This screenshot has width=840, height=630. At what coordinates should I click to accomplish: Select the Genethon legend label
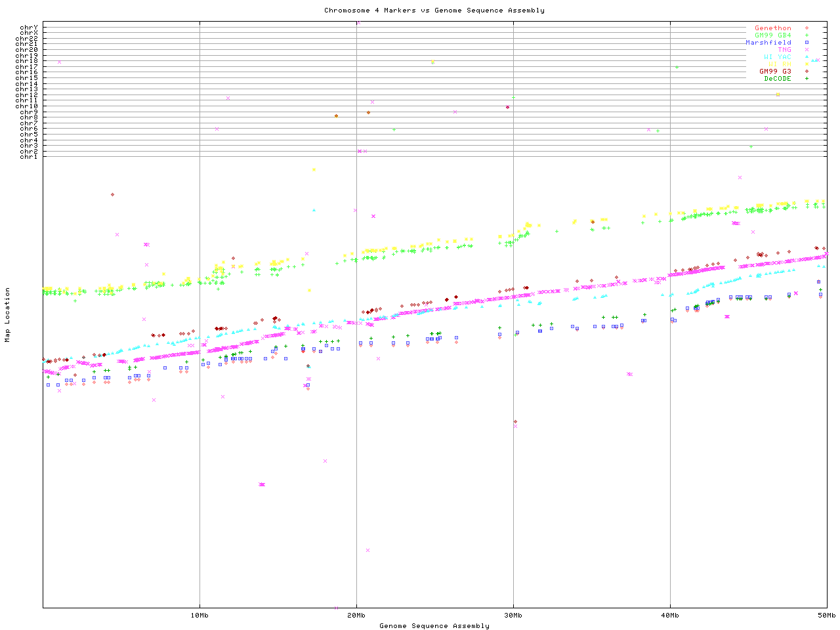773,28
